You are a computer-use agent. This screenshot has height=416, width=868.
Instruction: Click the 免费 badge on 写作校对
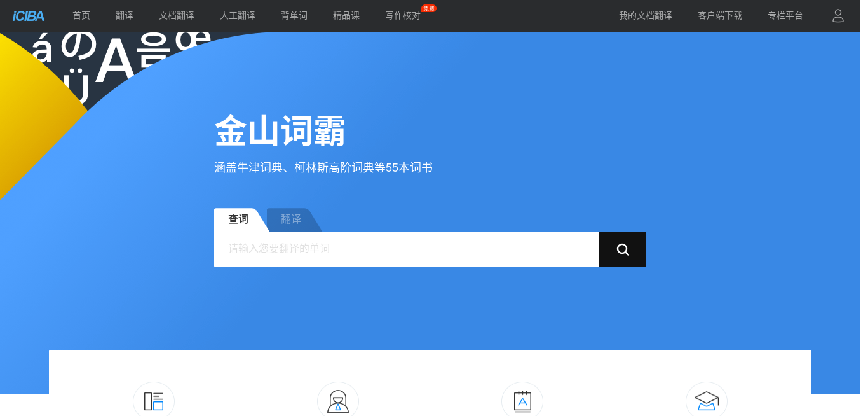[429, 9]
